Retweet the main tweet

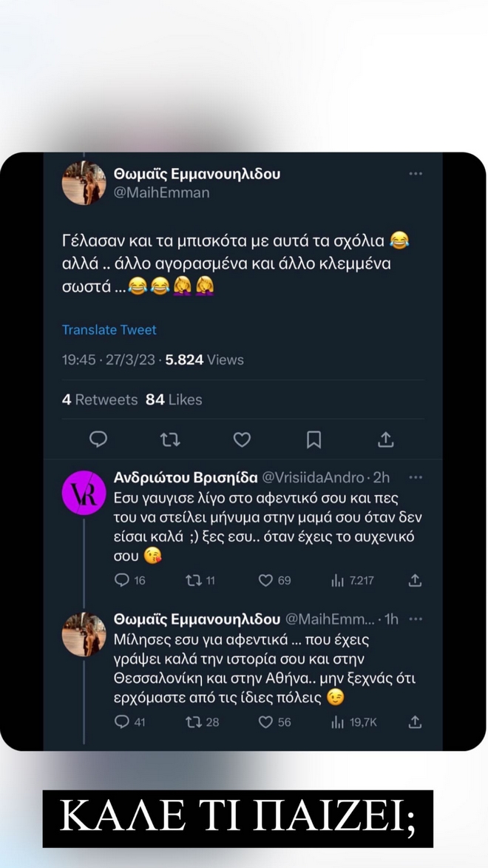point(170,440)
